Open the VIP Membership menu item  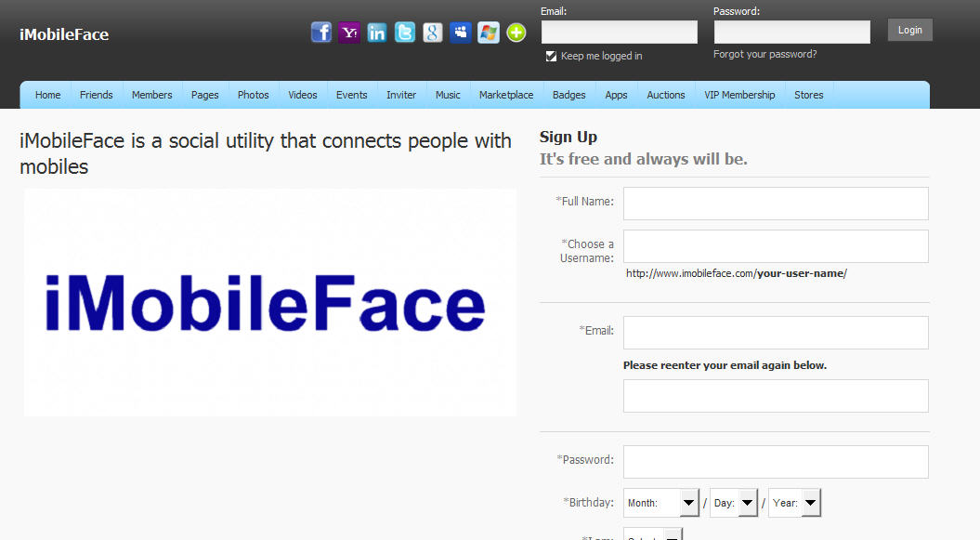(x=739, y=95)
